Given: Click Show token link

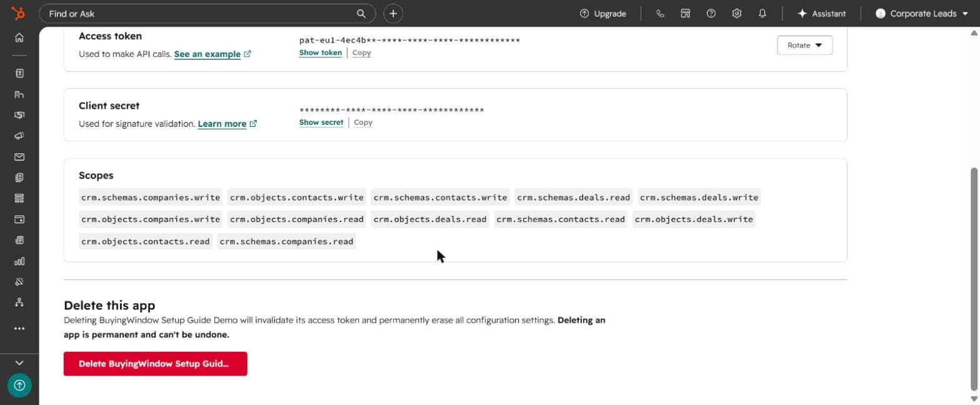Looking at the screenshot, I should coord(321,53).
